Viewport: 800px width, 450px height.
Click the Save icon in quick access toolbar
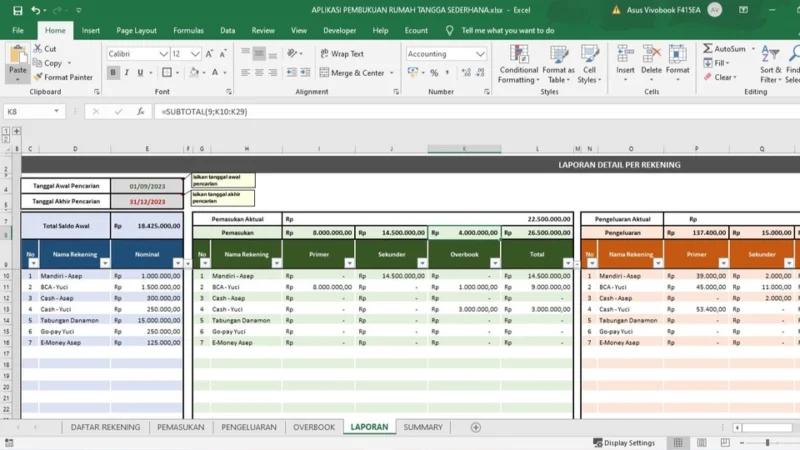pyautogui.click(x=17, y=10)
